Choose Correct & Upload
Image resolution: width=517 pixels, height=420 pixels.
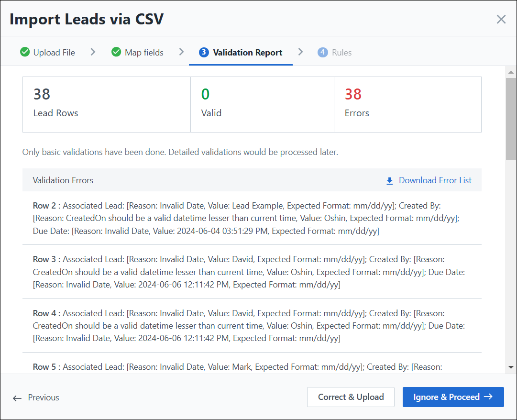click(351, 397)
